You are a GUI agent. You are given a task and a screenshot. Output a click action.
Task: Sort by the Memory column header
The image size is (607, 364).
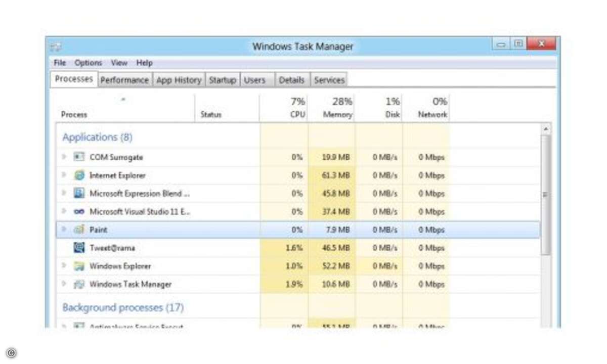point(338,115)
